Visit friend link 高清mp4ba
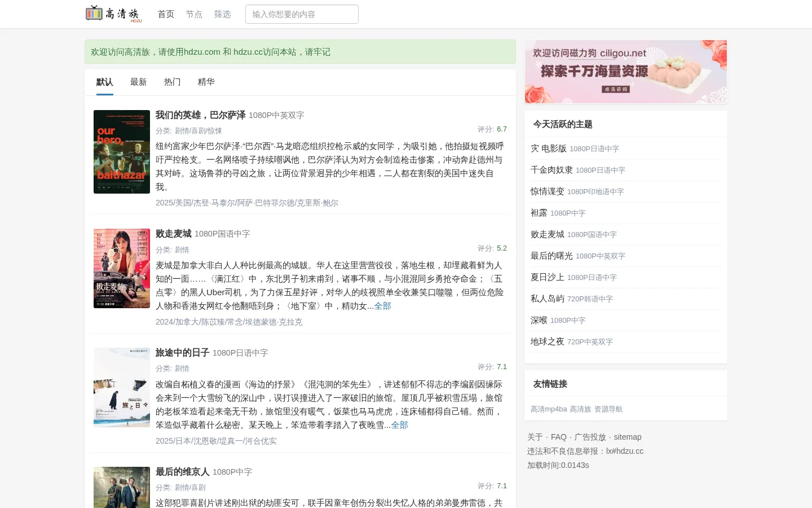 549,409
